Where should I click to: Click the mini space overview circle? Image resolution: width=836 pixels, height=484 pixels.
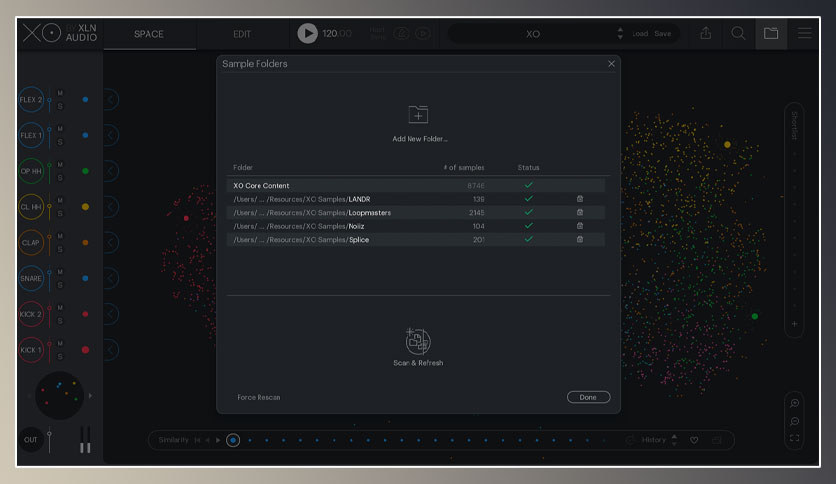click(x=59, y=396)
